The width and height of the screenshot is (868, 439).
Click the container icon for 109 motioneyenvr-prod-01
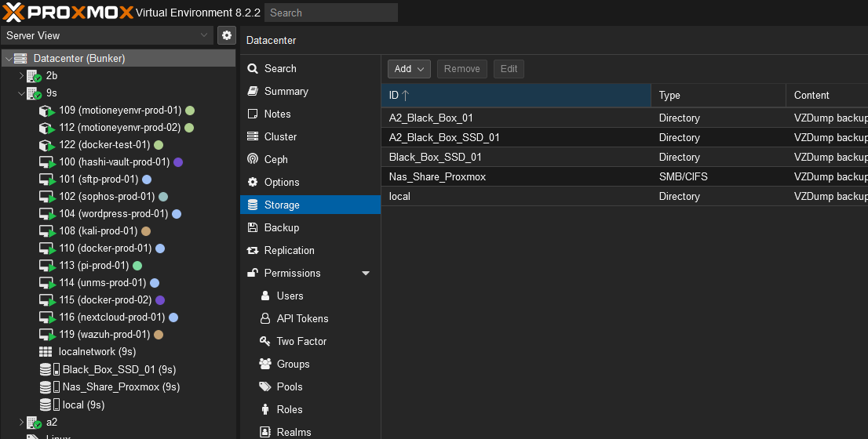click(46, 111)
